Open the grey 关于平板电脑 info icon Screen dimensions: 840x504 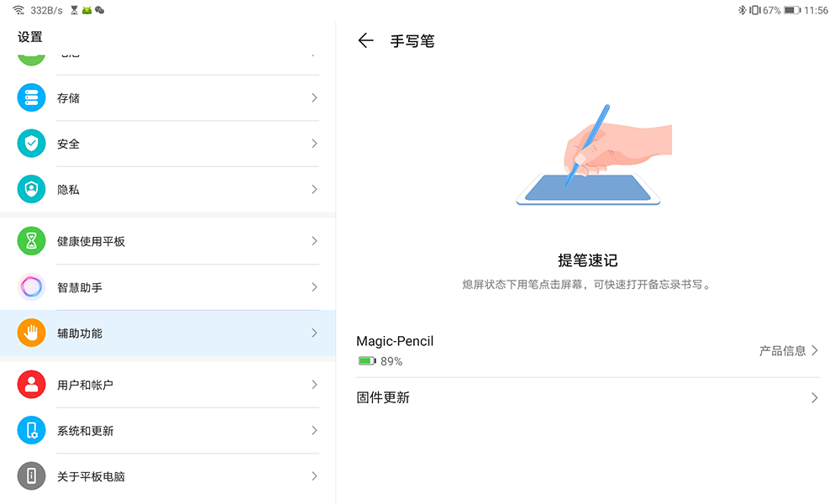[x=31, y=476]
